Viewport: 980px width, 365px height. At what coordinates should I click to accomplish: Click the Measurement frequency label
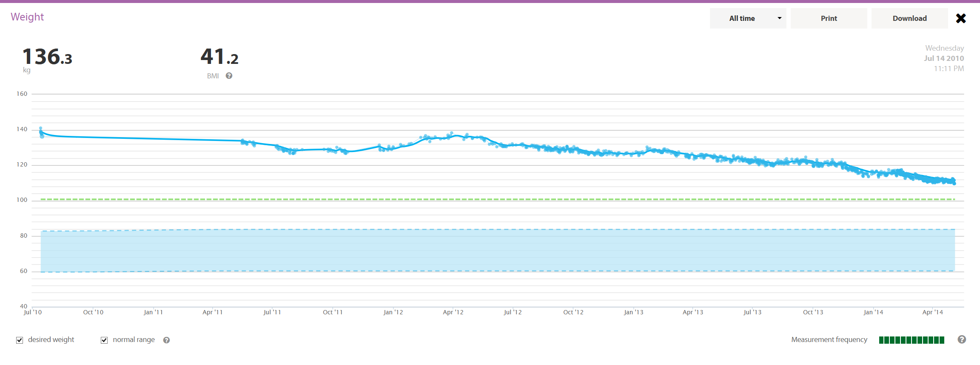tap(829, 339)
